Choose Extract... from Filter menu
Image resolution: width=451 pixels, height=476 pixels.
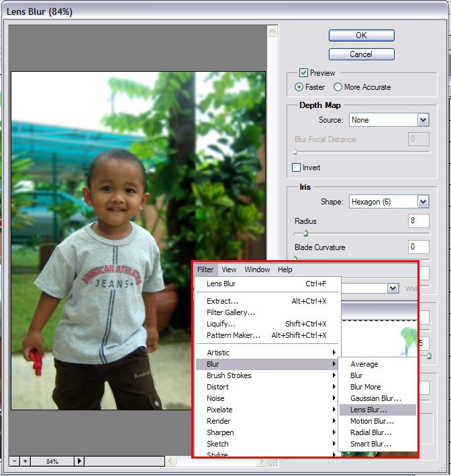point(267,301)
